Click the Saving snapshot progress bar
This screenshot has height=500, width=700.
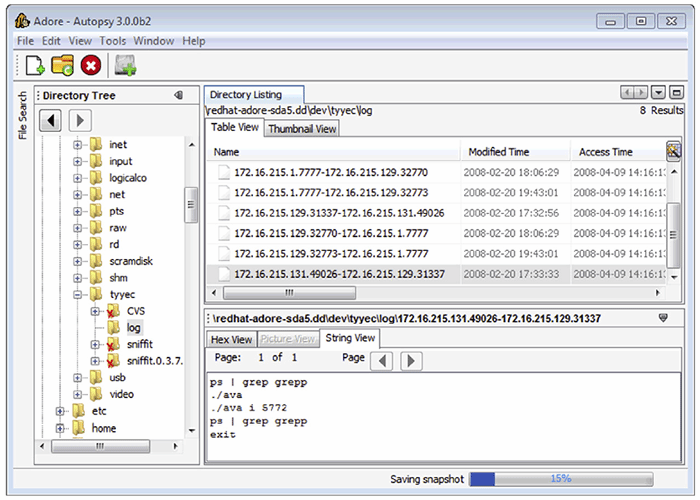click(x=561, y=479)
